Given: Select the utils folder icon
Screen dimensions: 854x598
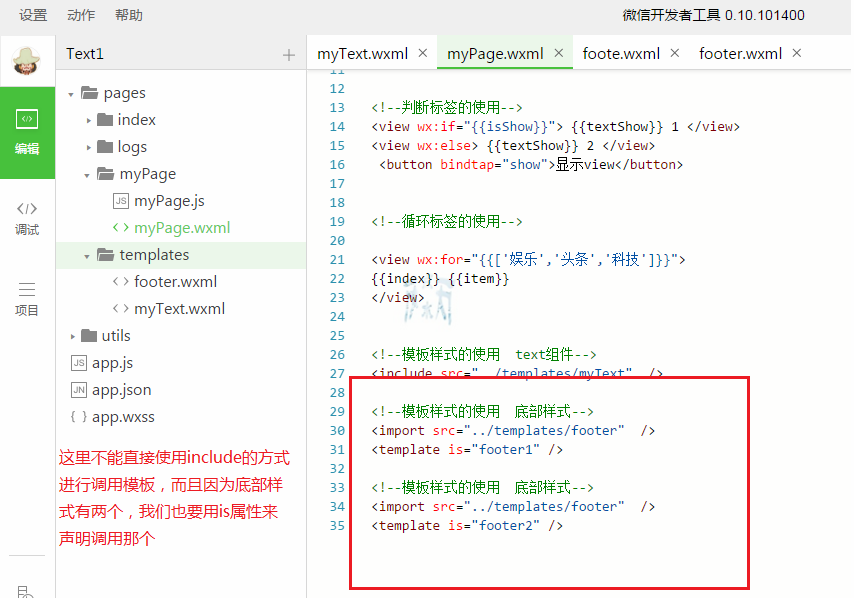Looking at the screenshot, I should [89, 335].
